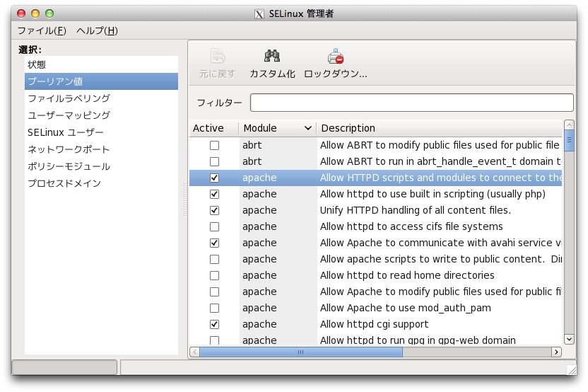Click the yellow minimize window button
This screenshot has width=588, height=392.
[35, 13]
